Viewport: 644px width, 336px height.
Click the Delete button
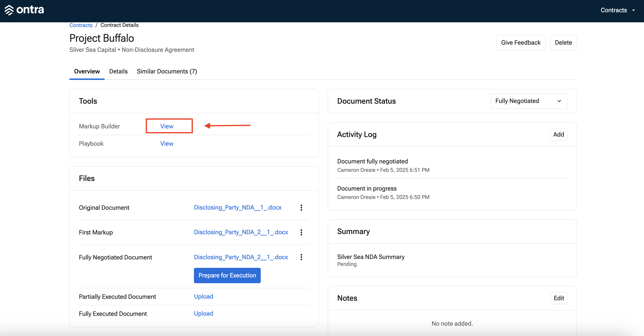[x=563, y=43]
